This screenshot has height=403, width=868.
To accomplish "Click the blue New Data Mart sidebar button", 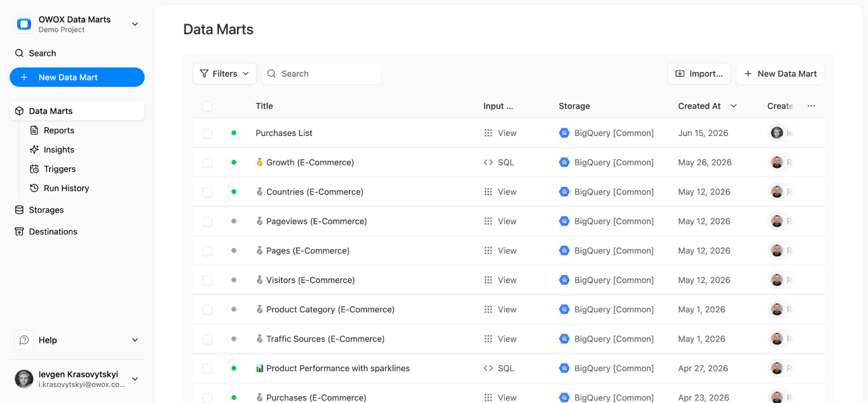I will click(x=77, y=77).
